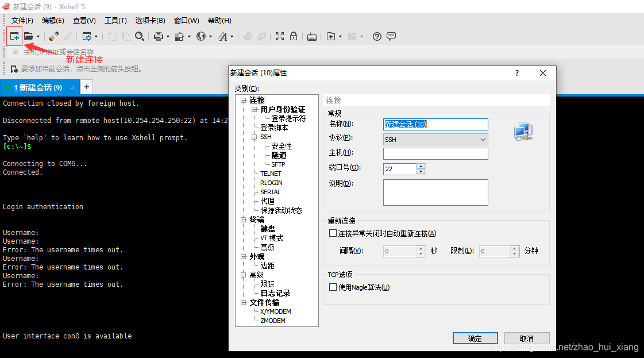Select 保持活动状态 in the category tree

pyautogui.click(x=281, y=210)
